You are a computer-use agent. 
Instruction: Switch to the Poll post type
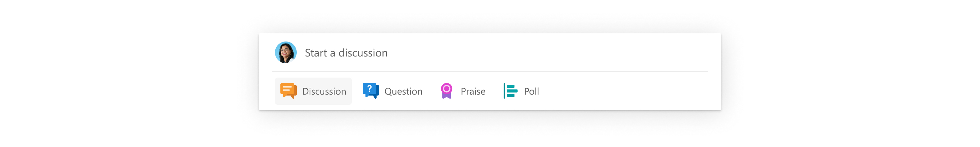point(521,91)
